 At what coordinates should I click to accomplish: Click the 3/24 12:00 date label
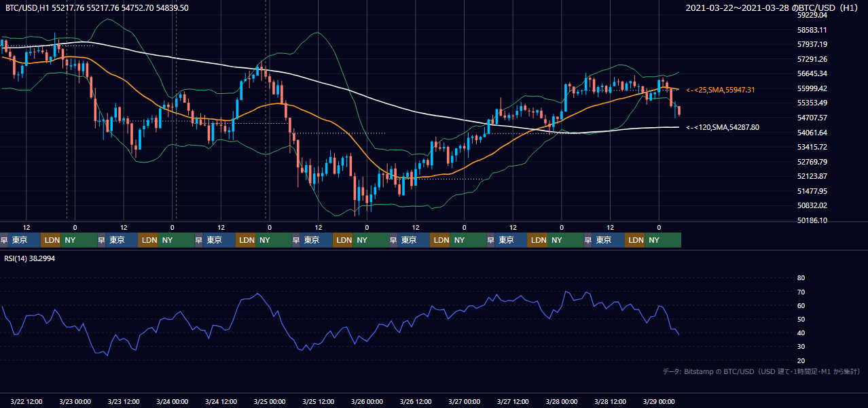[221, 401]
